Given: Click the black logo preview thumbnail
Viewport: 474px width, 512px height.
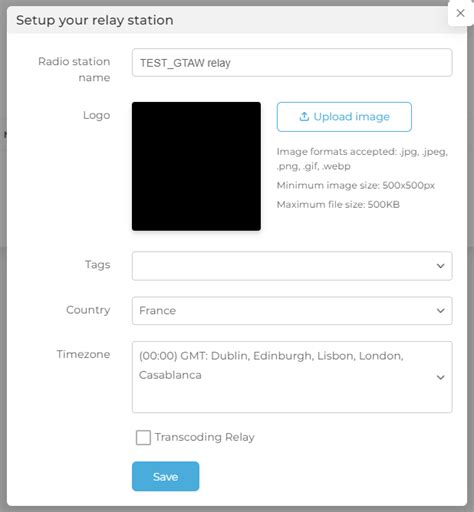Looking at the screenshot, I should point(196,166).
